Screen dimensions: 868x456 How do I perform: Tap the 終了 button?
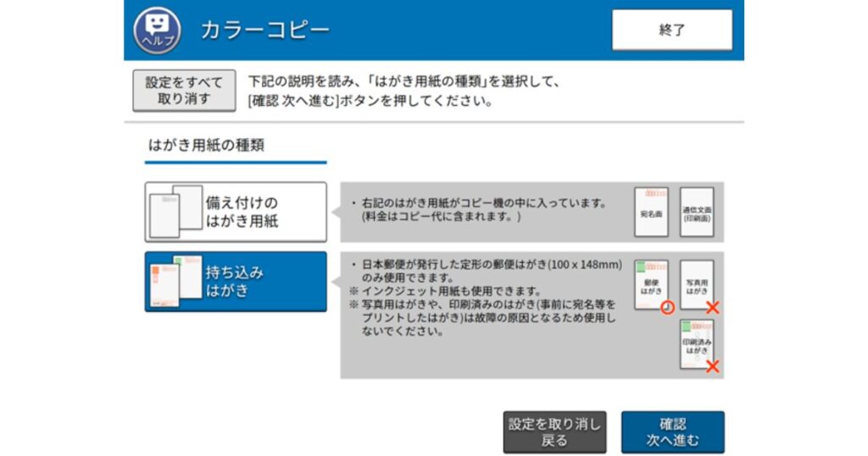click(x=672, y=30)
